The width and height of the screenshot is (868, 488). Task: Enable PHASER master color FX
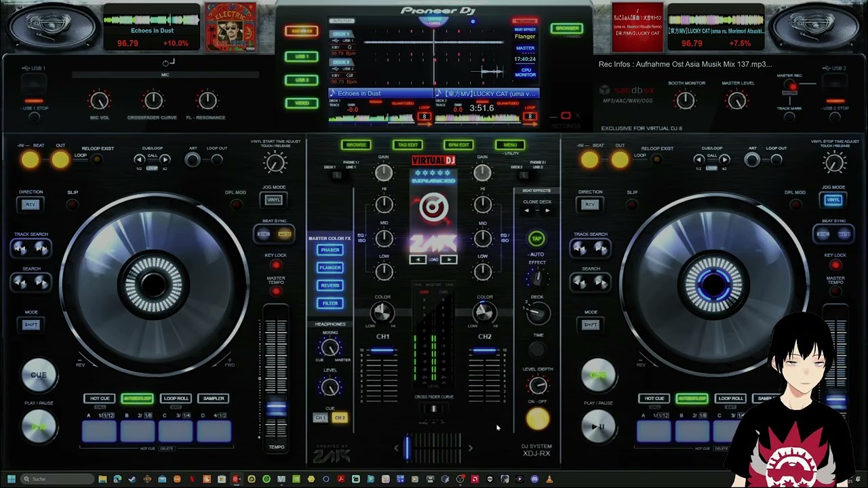[330, 250]
